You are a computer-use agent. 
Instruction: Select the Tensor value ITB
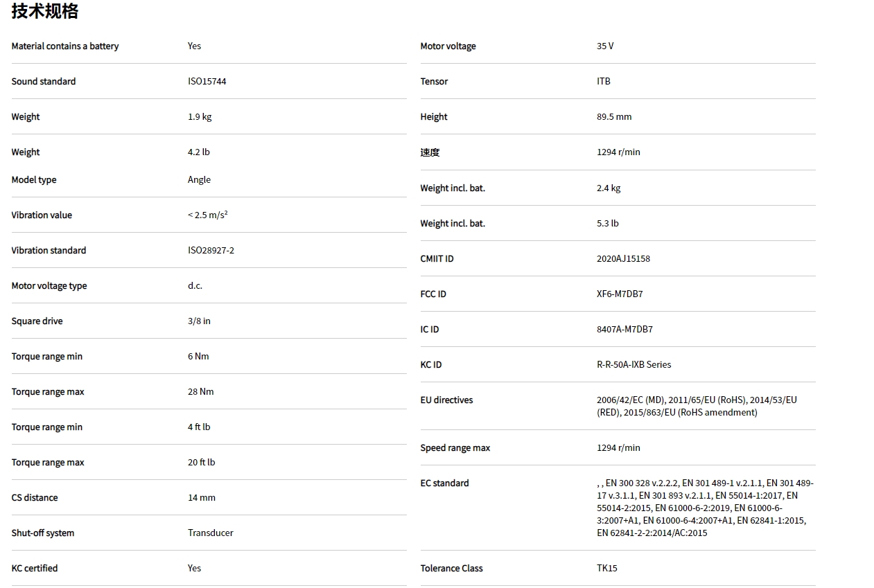pos(604,82)
